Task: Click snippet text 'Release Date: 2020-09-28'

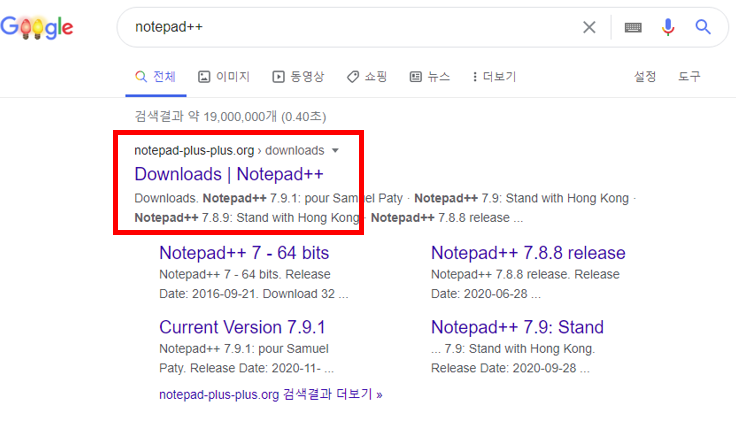Action: (503, 368)
